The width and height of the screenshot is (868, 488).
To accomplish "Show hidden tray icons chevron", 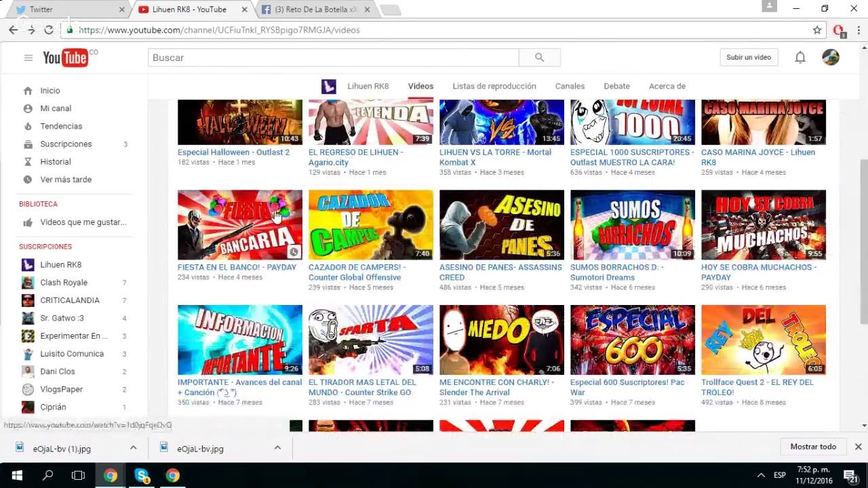I will point(761,475).
